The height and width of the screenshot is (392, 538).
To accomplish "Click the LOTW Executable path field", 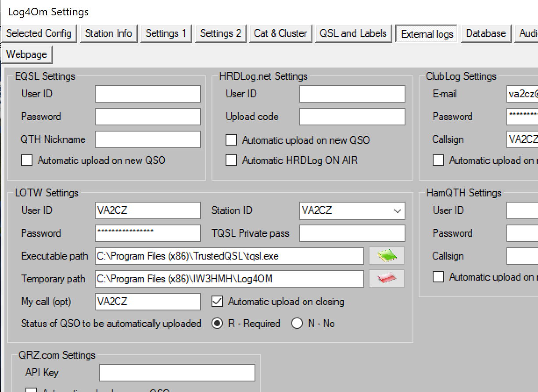I will coord(230,256).
